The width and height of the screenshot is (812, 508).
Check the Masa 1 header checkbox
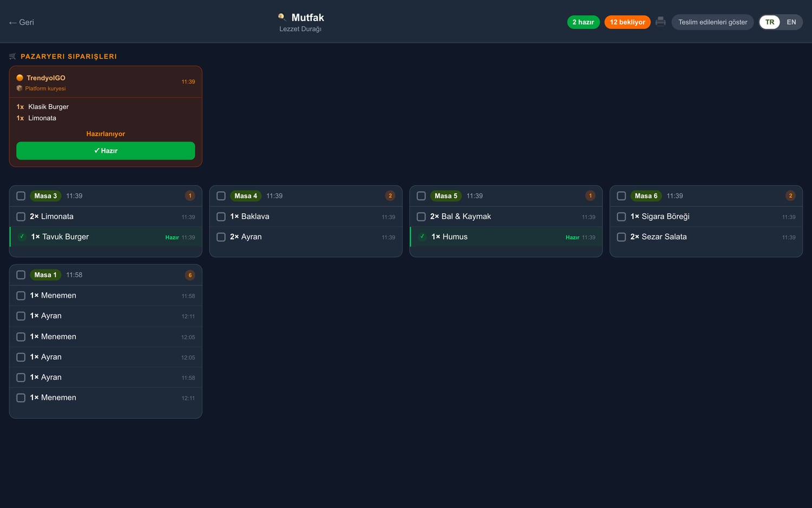coord(21,275)
